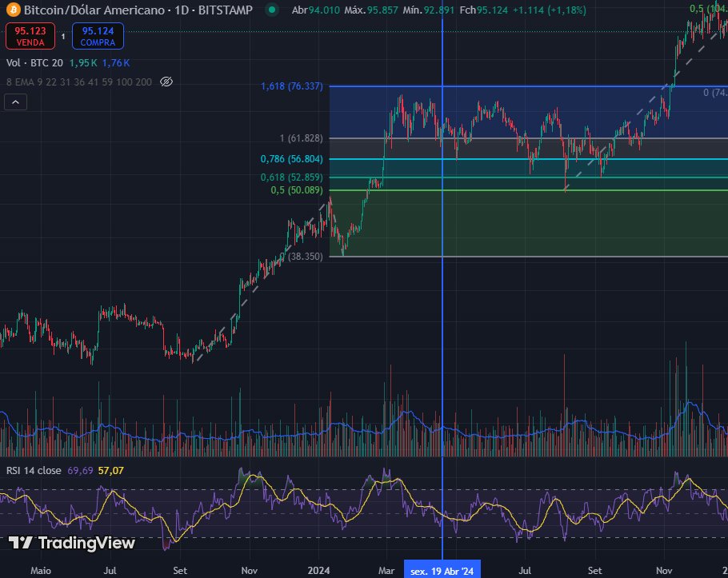
Task: Select the Vol · BTC 20 indicator label
Action: [35, 63]
